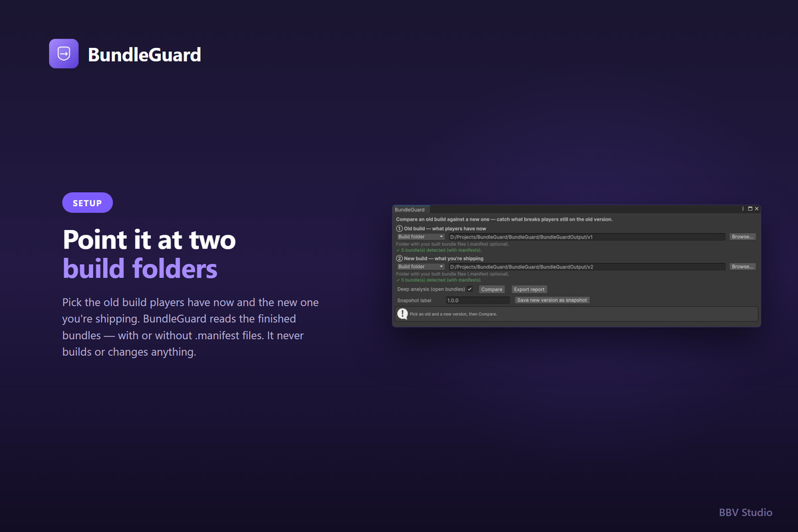Viewport: 798px width, 532px height.
Task: Click the SETUP pill badge
Action: click(88, 203)
